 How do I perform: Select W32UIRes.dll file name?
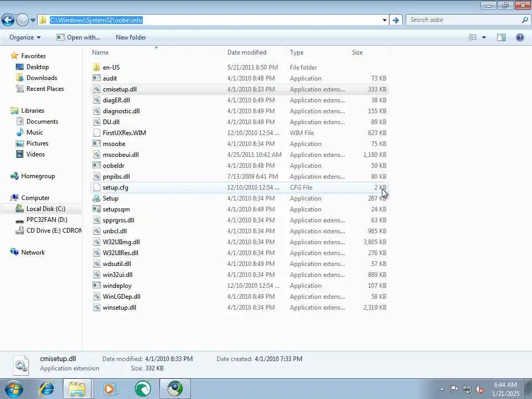(121, 253)
